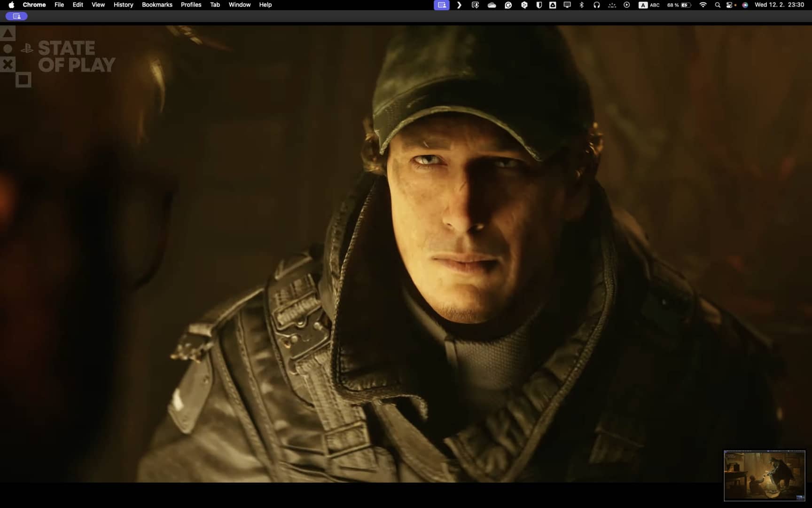The width and height of the screenshot is (812, 508).
Task: Open the Profiles menu
Action: 191,5
